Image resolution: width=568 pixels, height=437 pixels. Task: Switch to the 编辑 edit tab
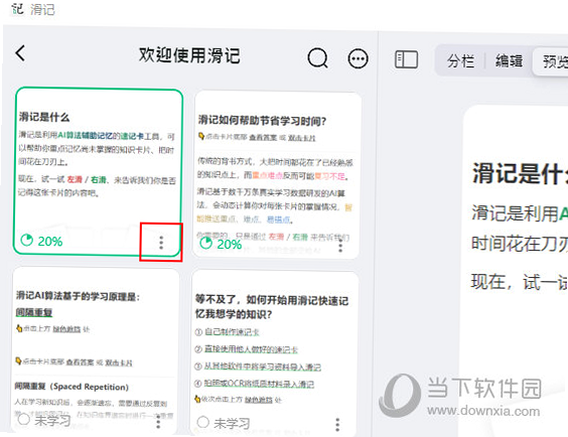pyautogui.click(x=509, y=61)
